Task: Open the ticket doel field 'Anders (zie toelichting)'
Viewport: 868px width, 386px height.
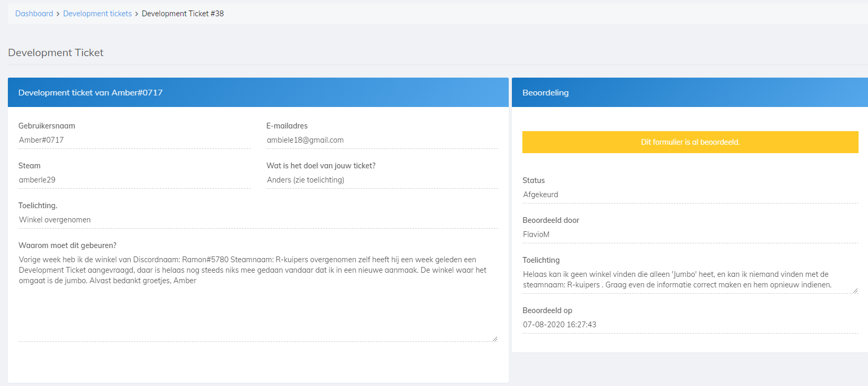Action: point(382,180)
